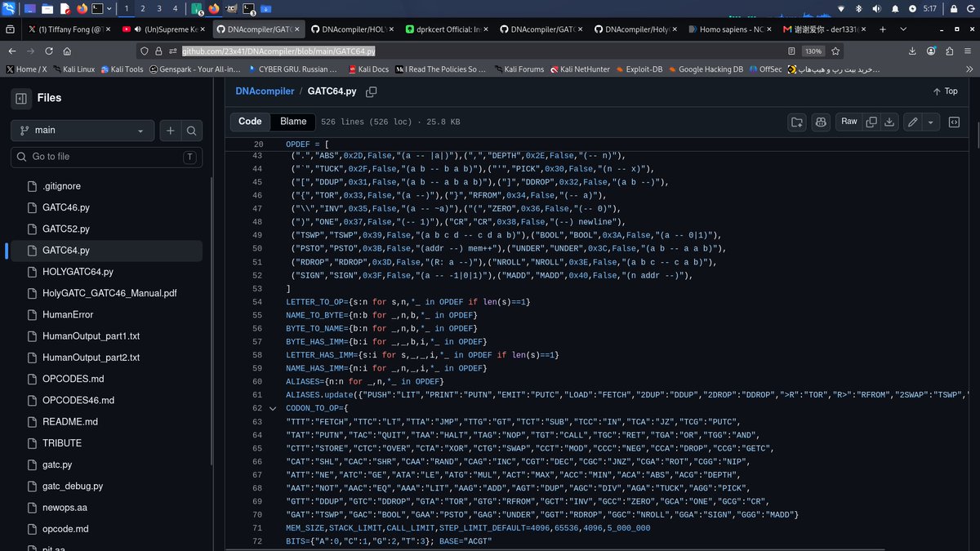This screenshot has width=980, height=551.
Task: Select the Code view toggle
Action: [x=250, y=122]
